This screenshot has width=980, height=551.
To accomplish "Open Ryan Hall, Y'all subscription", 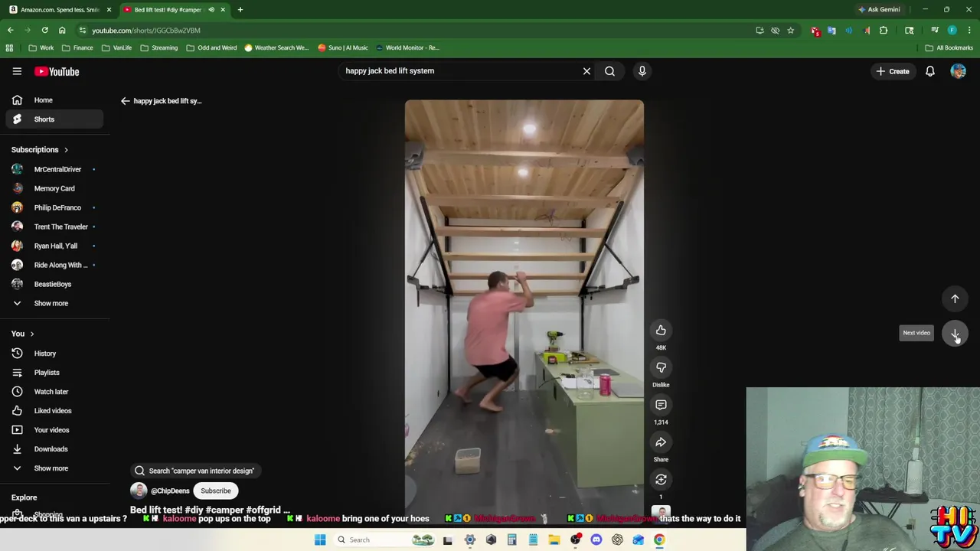I will (x=54, y=246).
